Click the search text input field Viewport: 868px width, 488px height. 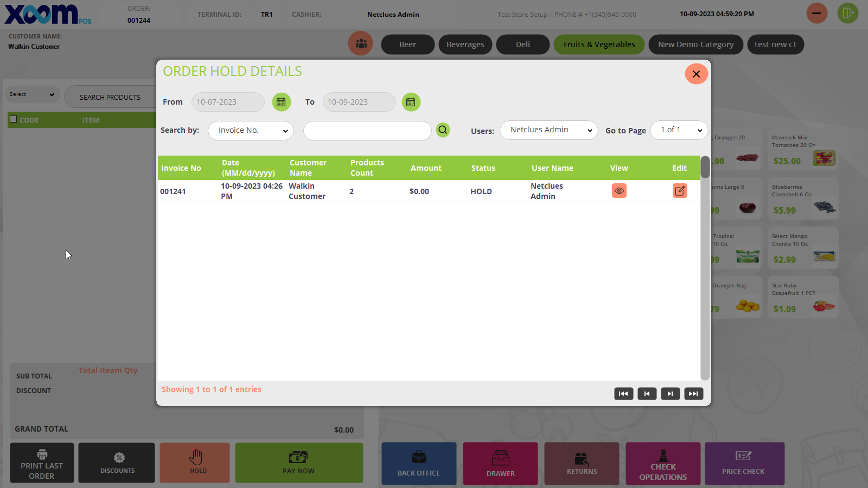click(x=367, y=131)
